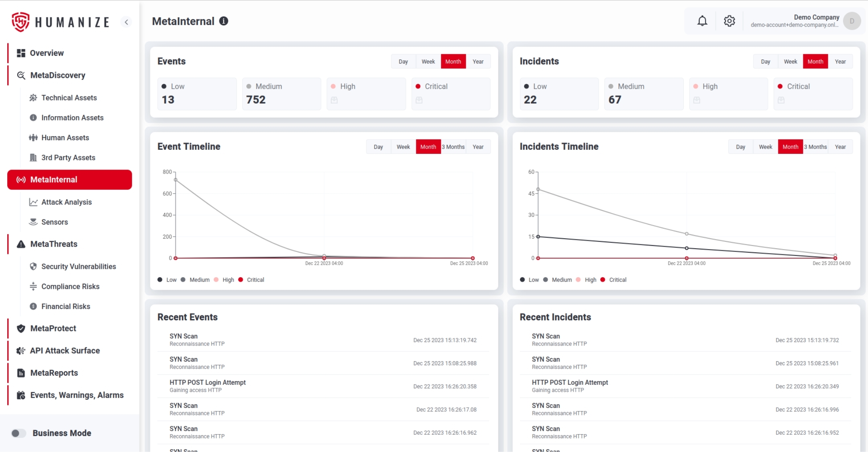Go to Security Vulnerabilities page
The height and width of the screenshot is (452, 868).
[79, 266]
